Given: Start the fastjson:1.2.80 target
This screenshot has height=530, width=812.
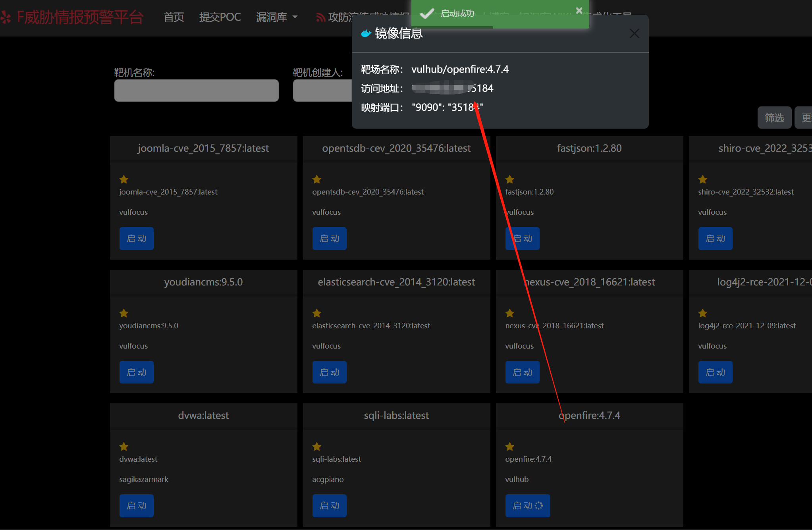Looking at the screenshot, I should click(x=523, y=239).
